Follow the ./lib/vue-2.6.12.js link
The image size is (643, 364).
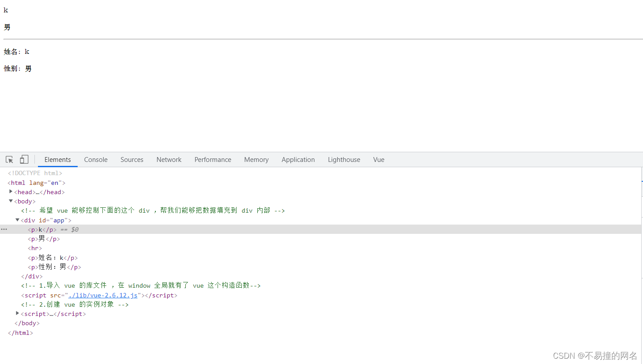[103, 295]
